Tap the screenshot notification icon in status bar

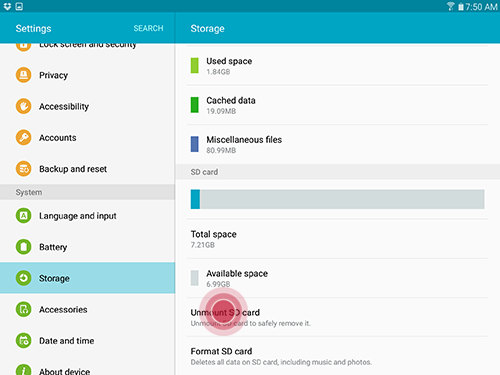click(19, 6)
